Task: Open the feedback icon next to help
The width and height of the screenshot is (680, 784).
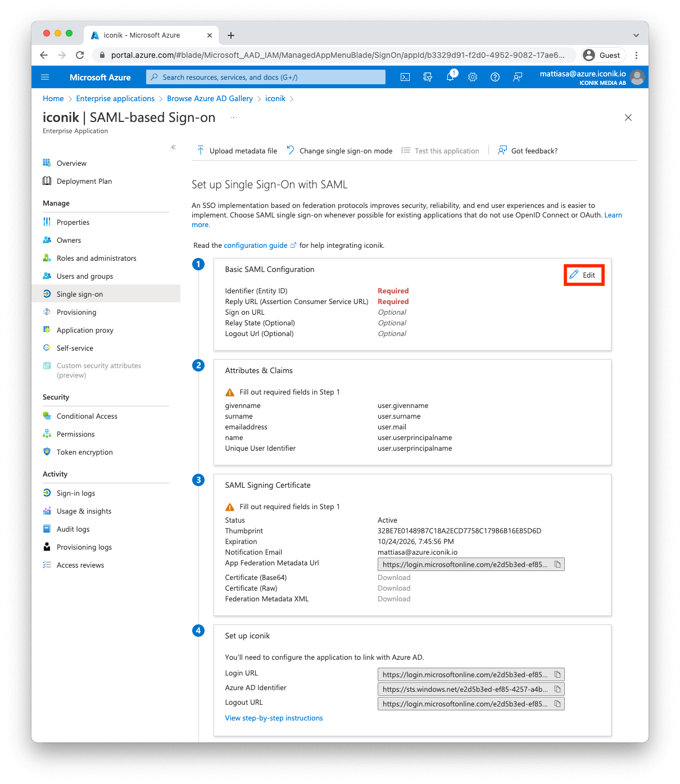Action: pyautogui.click(x=517, y=77)
